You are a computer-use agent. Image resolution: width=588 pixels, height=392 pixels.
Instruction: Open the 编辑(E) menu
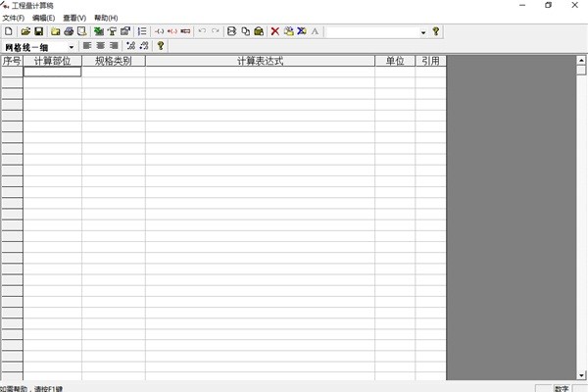coord(43,18)
